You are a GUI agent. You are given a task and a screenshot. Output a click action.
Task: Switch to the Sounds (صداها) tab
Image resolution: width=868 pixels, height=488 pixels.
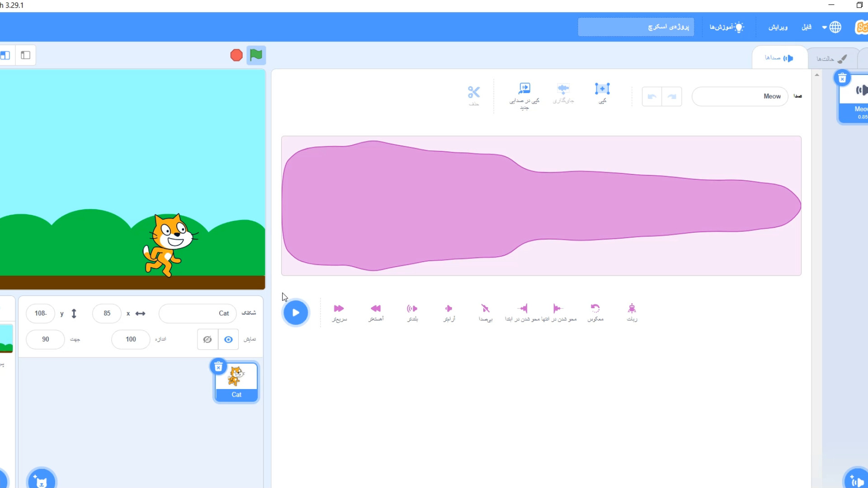(779, 58)
